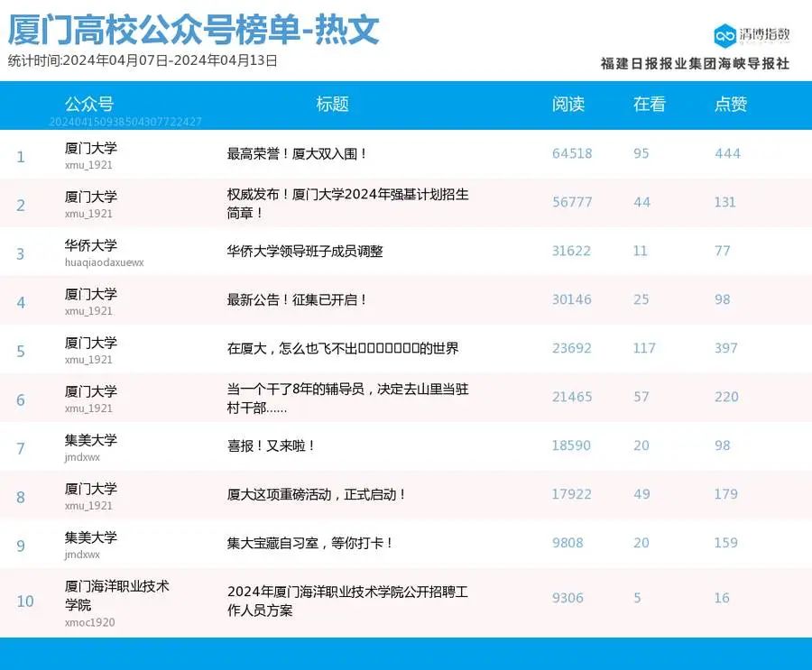Click rank number 7
Viewport: 812px width, 670px height.
[21, 448]
